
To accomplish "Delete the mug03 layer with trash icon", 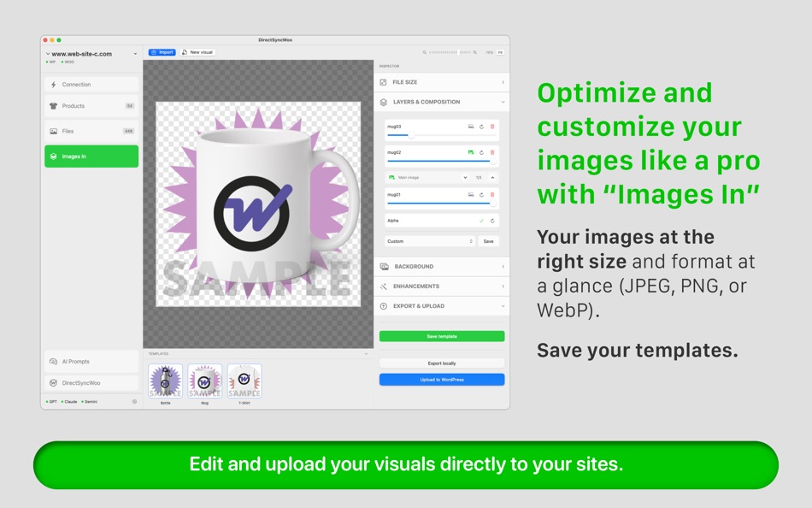I will (x=492, y=127).
